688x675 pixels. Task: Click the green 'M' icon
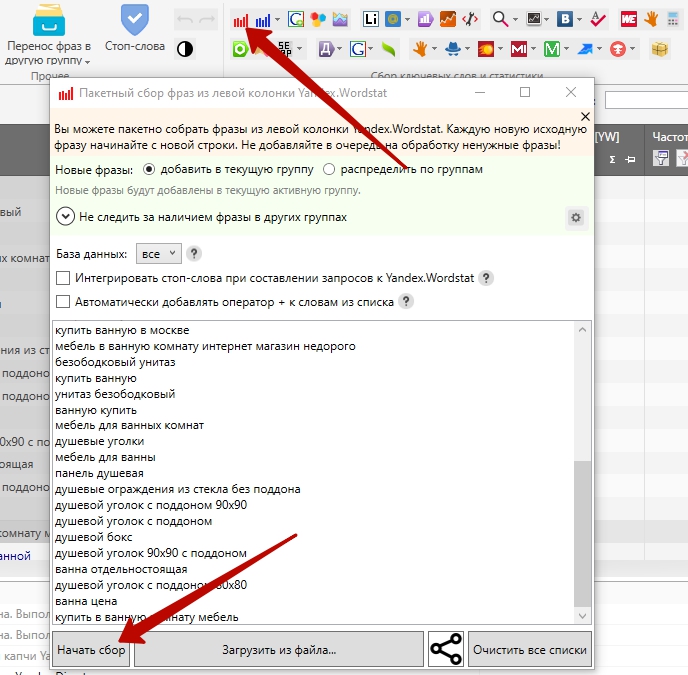click(x=552, y=49)
